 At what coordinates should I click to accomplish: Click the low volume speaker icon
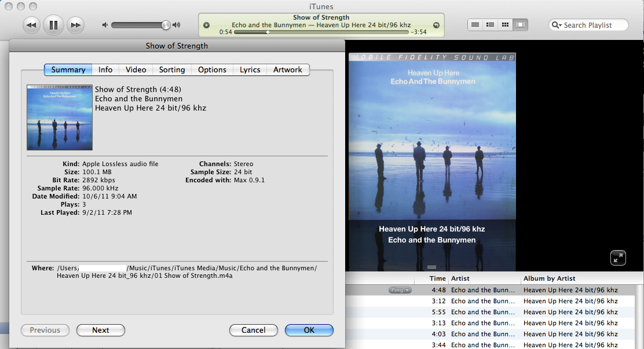click(x=105, y=25)
